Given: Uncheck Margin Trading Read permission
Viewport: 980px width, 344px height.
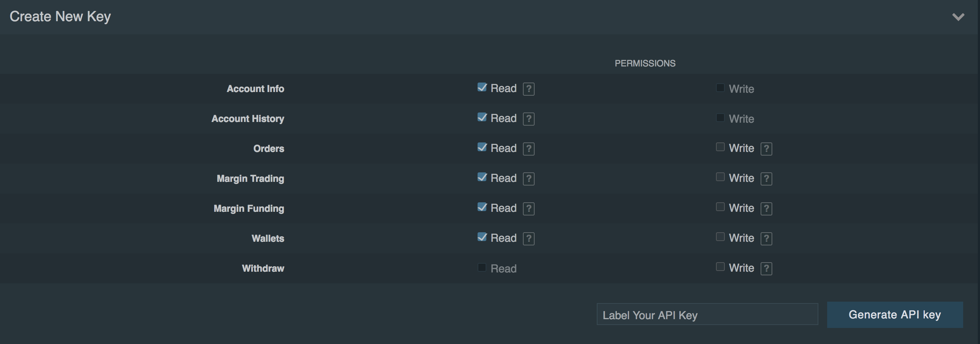Looking at the screenshot, I should point(482,177).
